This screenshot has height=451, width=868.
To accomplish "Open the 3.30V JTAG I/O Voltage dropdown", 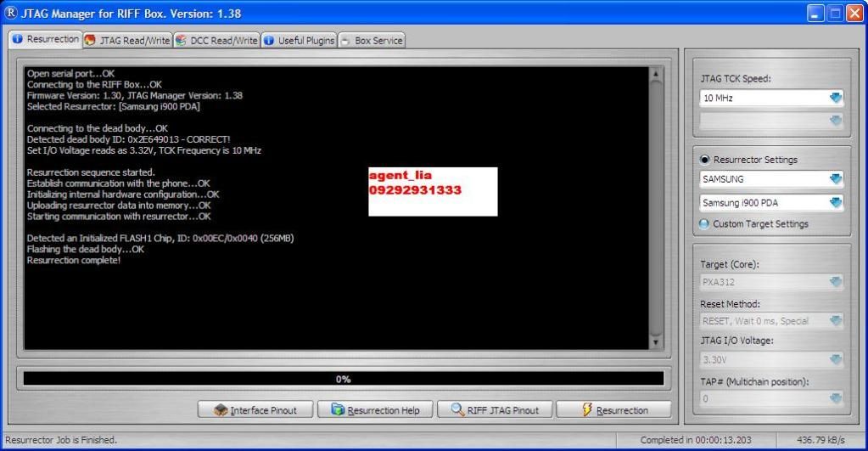I will point(771,359).
